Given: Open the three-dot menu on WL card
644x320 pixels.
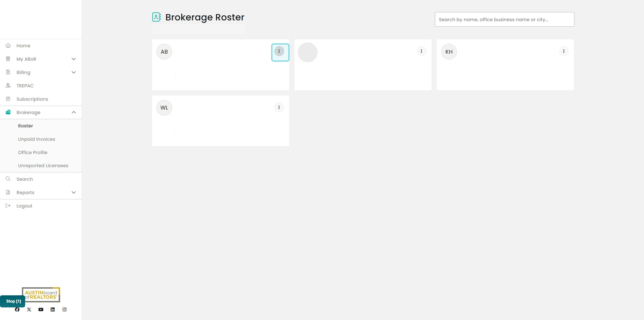Looking at the screenshot, I should 279,107.
